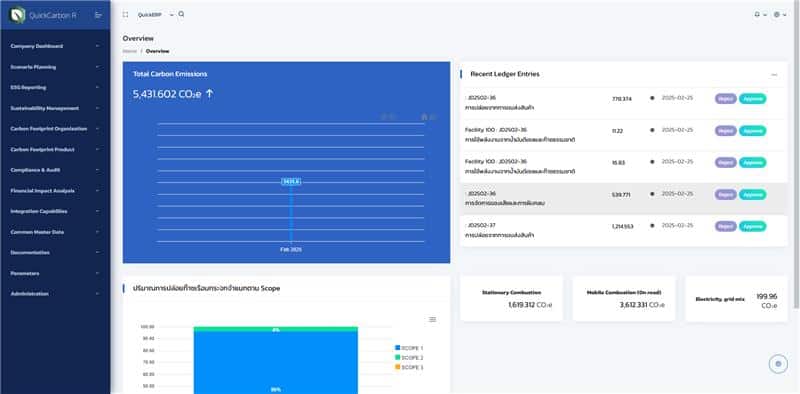
Task: Click the Feb 2025 axis label
Action: 291,250
